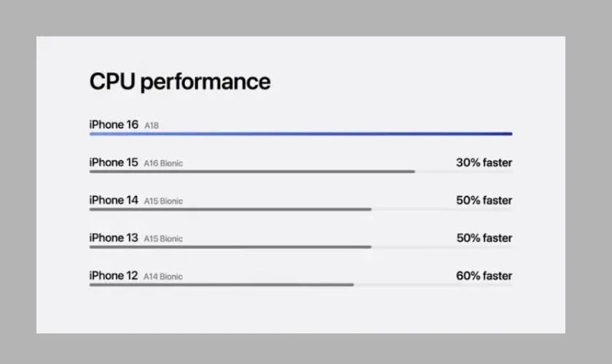The width and height of the screenshot is (612, 364).
Task: Click the blue iPhone 16 performance bar
Action: pos(300,134)
